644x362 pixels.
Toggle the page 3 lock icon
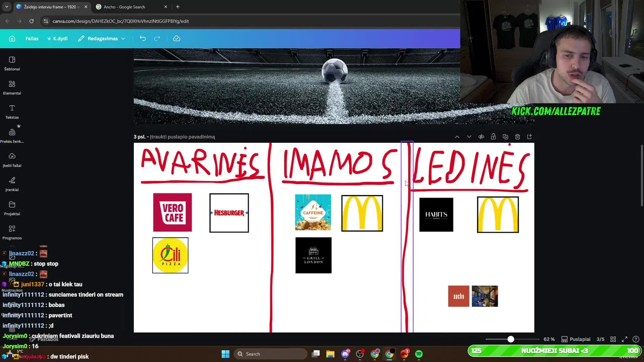pyautogui.click(x=493, y=137)
